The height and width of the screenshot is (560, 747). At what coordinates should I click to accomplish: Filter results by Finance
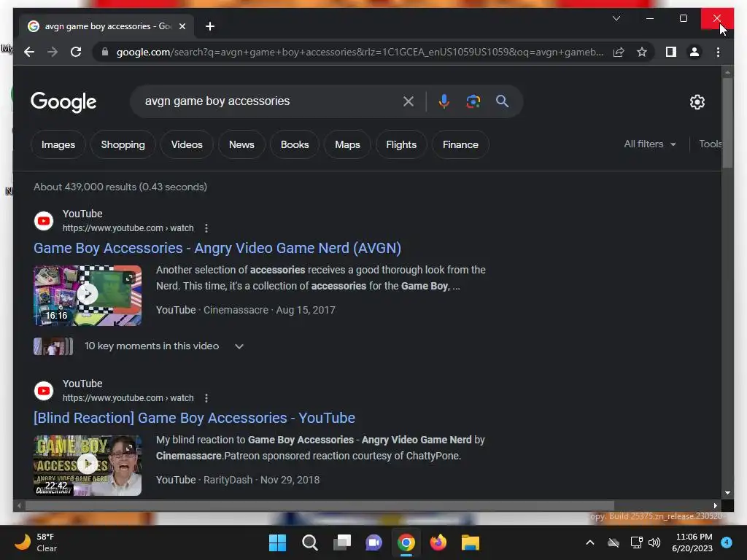pyautogui.click(x=460, y=144)
